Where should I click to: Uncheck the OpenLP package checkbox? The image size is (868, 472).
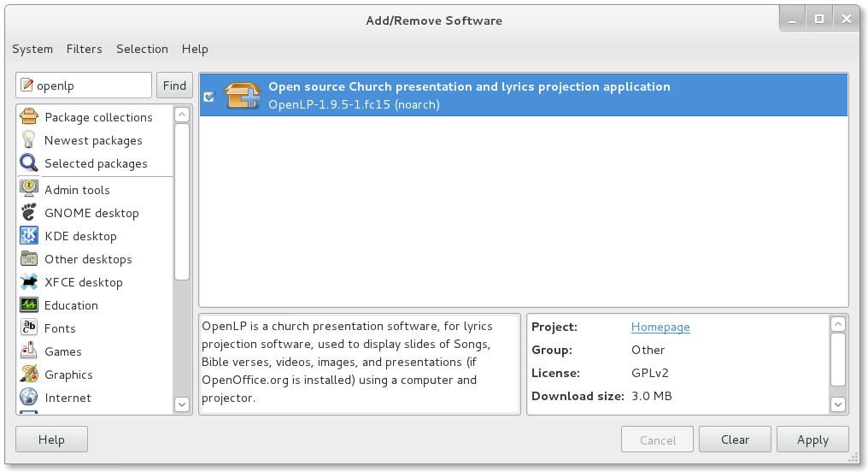click(209, 97)
